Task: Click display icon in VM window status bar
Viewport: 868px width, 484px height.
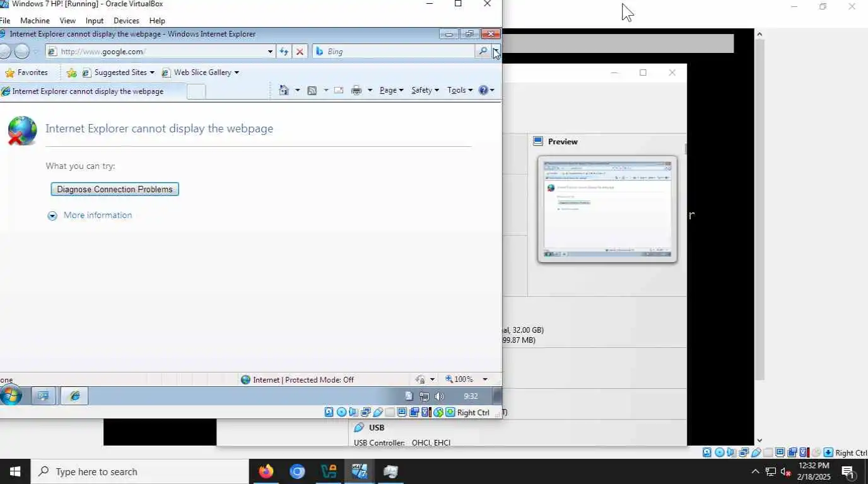Action: 401,412
